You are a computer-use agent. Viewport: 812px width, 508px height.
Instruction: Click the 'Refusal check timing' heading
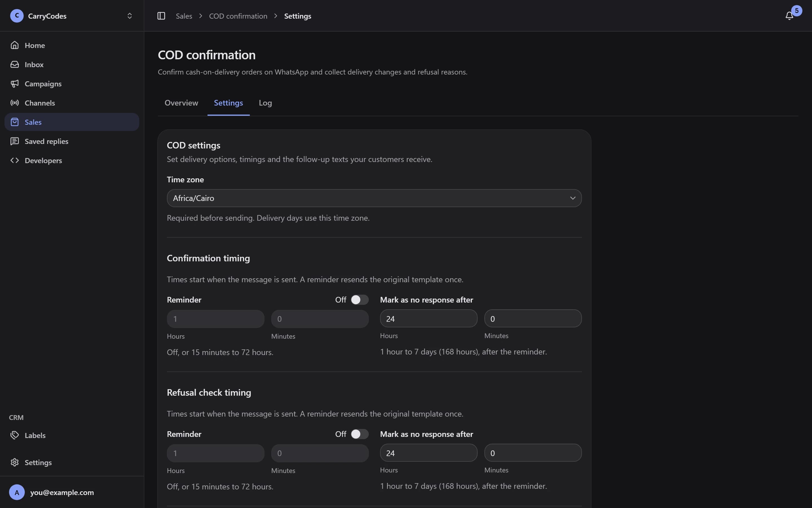[x=209, y=392]
